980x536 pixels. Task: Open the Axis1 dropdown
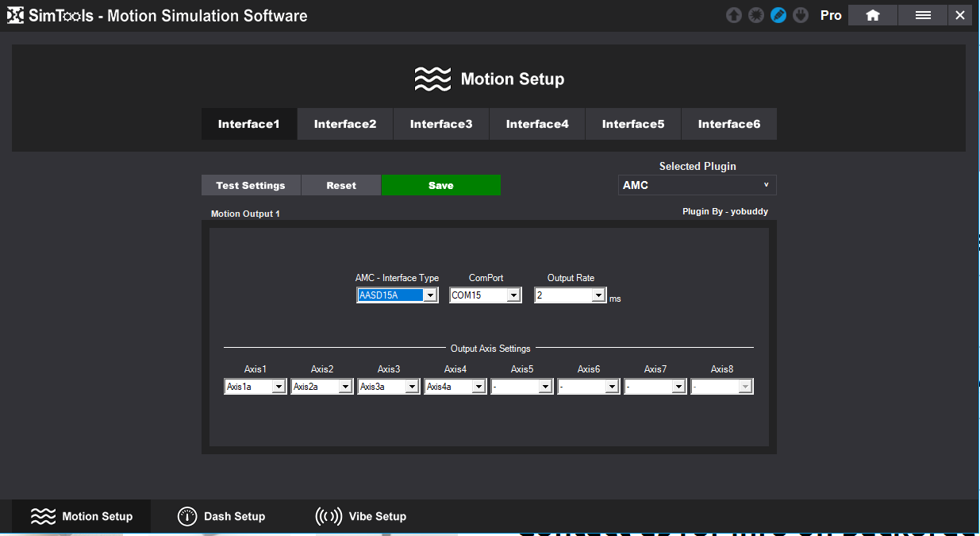(x=256, y=387)
